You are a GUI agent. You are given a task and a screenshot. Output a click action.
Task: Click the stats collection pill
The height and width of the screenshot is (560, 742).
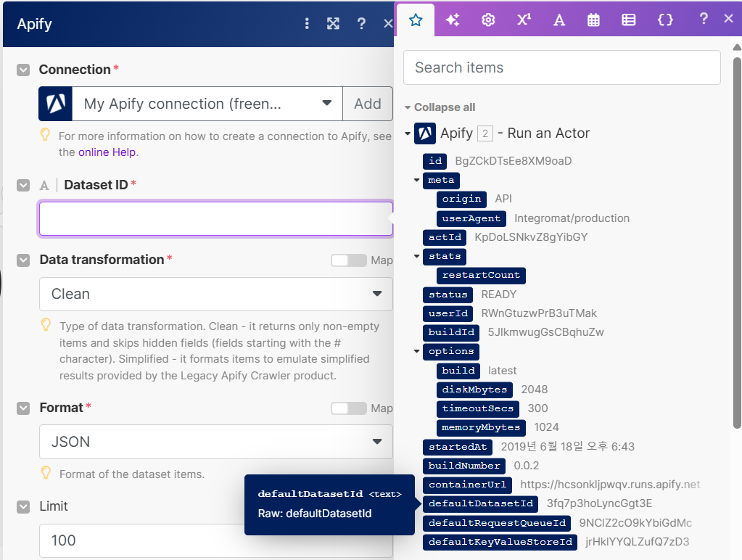445,257
